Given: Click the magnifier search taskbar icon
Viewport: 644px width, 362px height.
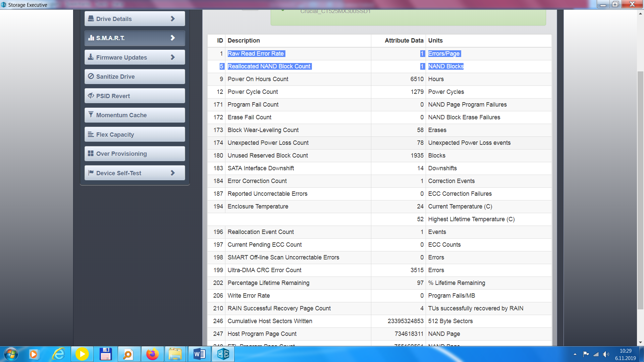Looking at the screenshot, I should 129,354.
